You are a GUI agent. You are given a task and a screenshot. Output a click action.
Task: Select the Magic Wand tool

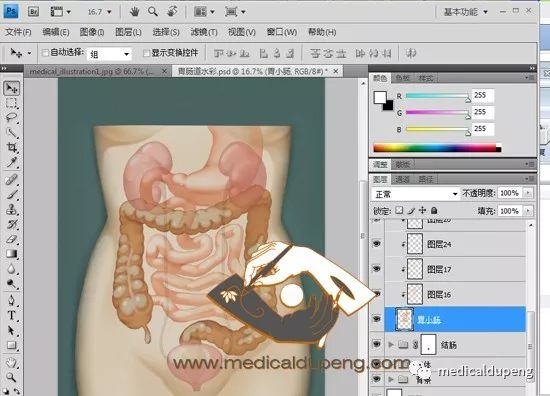[x=12, y=133]
